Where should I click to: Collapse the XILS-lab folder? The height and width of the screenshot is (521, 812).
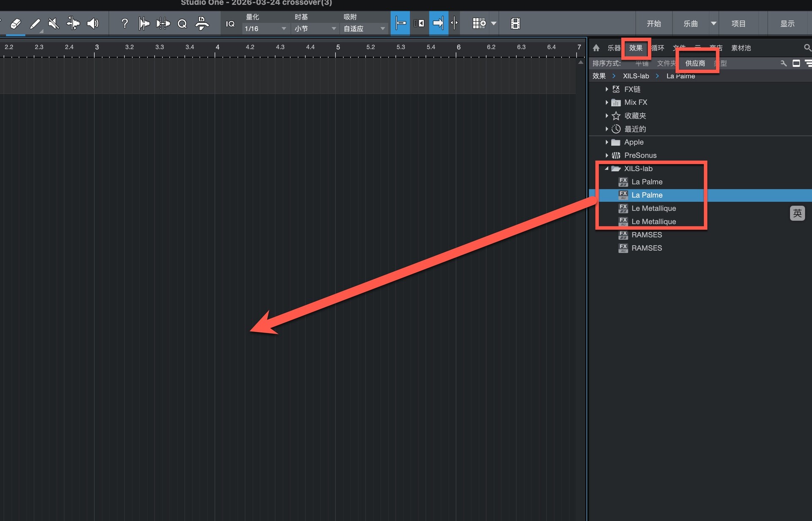coord(607,169)
